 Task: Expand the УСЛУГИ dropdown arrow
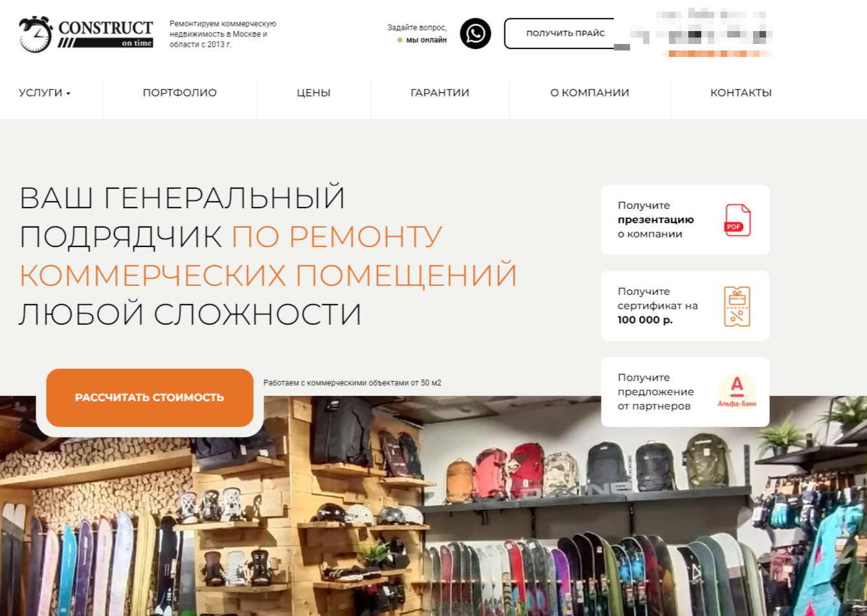[x=68, y=94]
